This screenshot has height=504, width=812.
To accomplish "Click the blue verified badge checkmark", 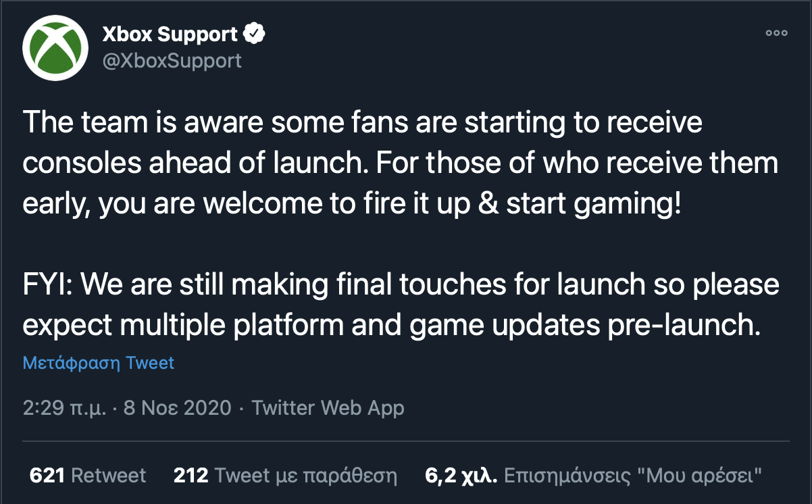I will (x=254, y=34).
